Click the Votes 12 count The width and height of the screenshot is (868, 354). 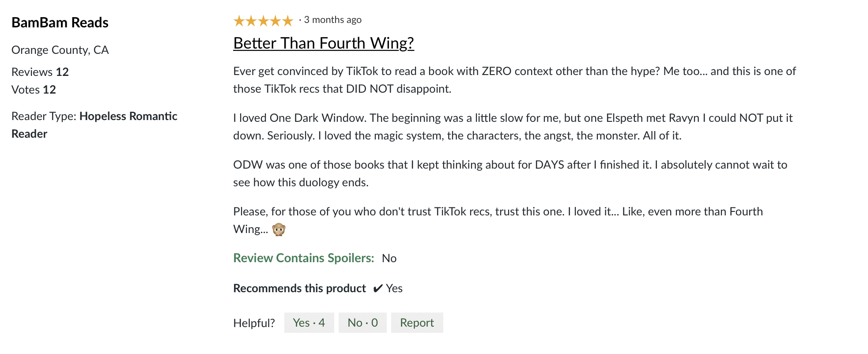click(x=34, y=90)
